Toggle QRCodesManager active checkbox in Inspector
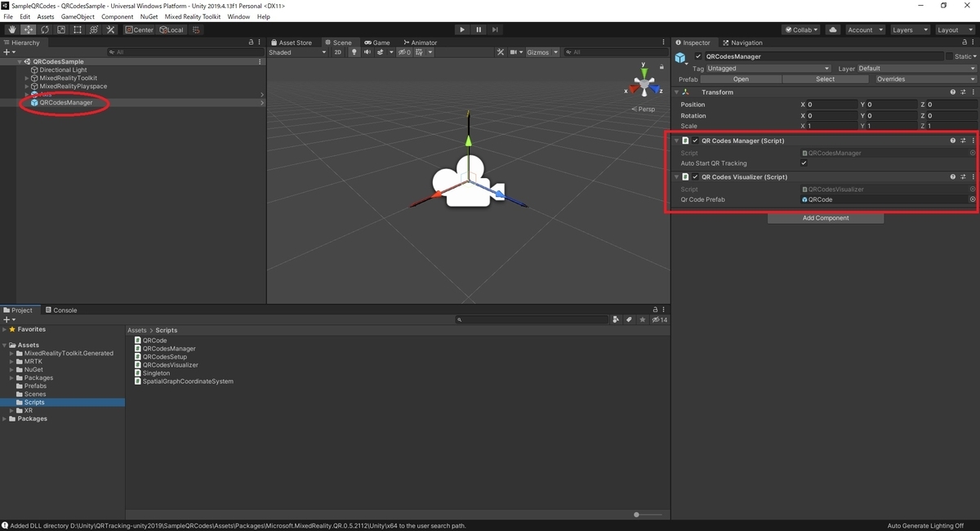This screenshot has width=980, height=531. tap(698, 56)
